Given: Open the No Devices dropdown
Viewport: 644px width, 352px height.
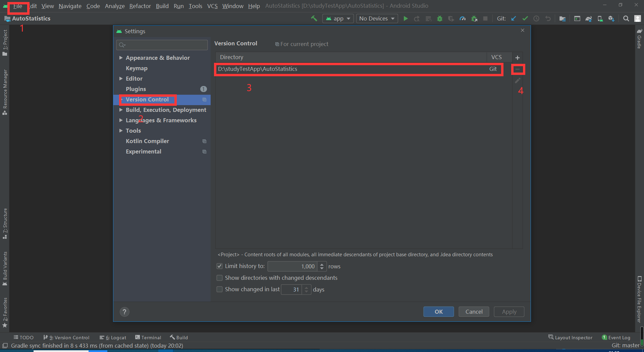Looking at the screenshot, I should [x=377, y=18].
